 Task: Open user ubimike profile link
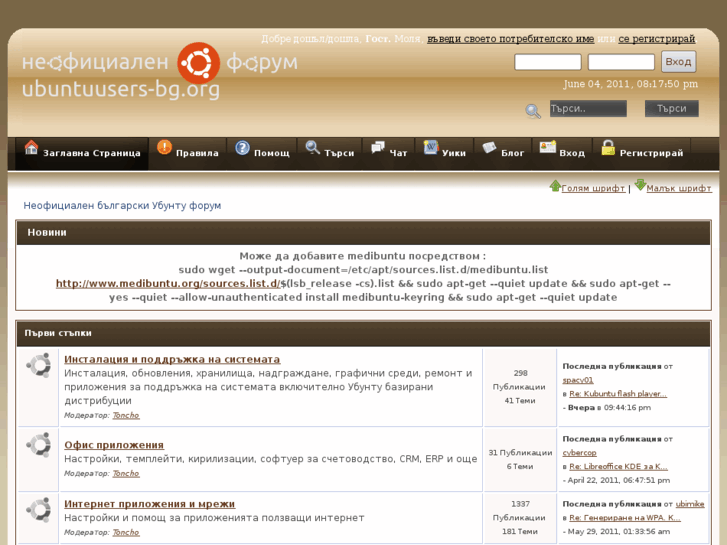click(x=690, y=504)
